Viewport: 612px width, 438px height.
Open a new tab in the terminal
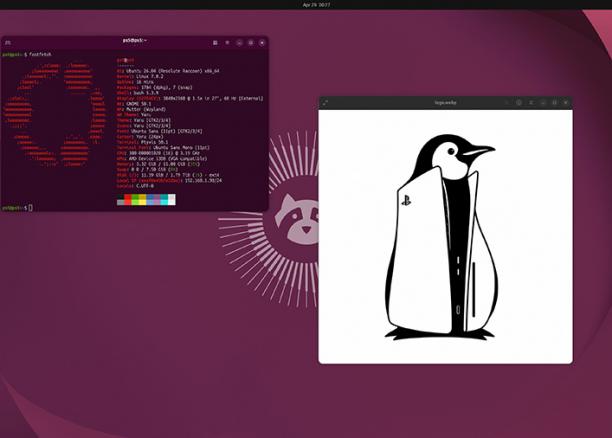[x=8, y=42]
